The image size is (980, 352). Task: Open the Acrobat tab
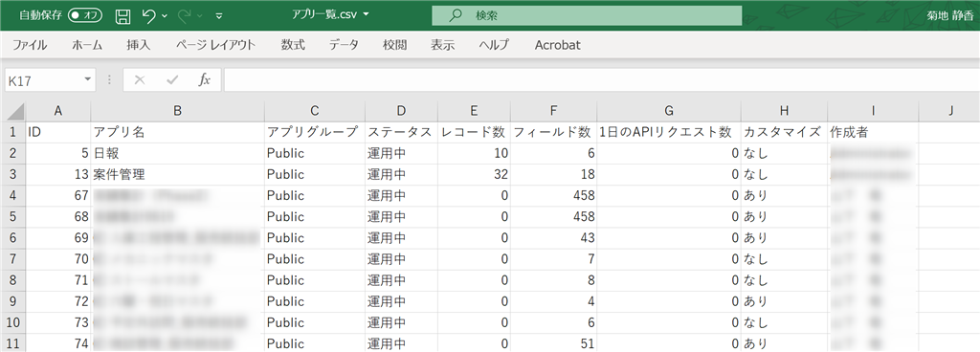tap(558, 45)
